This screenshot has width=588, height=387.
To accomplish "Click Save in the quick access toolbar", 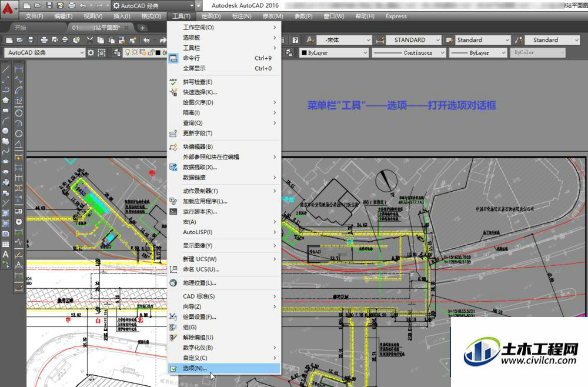I will pyautogui.click(x=49, y=6).
